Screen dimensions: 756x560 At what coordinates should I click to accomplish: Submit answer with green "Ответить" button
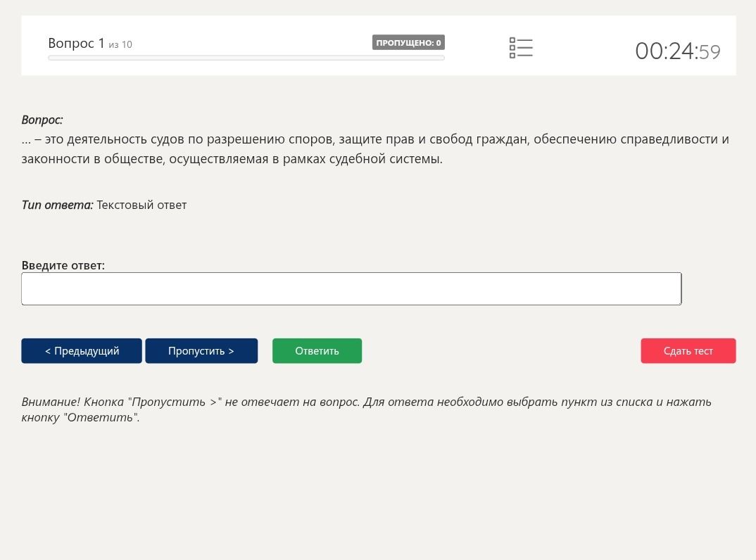point(317,351)
